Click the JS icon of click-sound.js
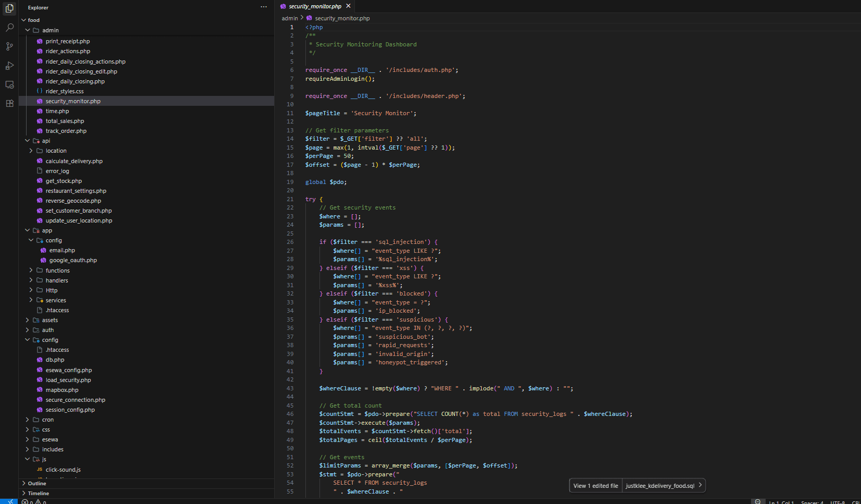This screenshot has height=504, width=861. click(x=40, y=470)
